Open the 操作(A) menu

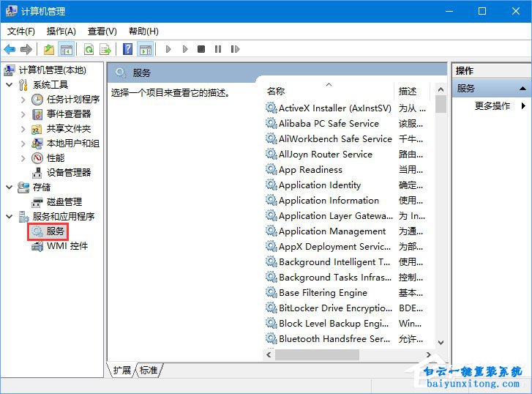click(61, 31)
